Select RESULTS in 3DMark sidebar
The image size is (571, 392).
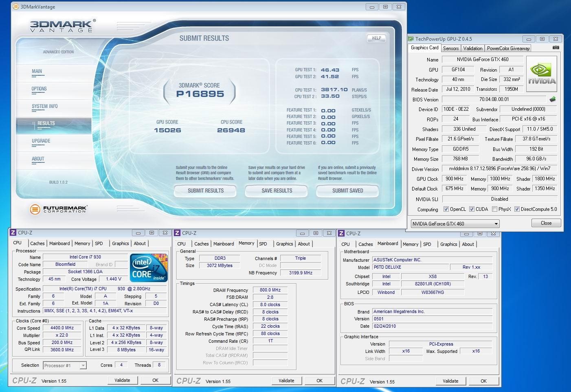46,124
